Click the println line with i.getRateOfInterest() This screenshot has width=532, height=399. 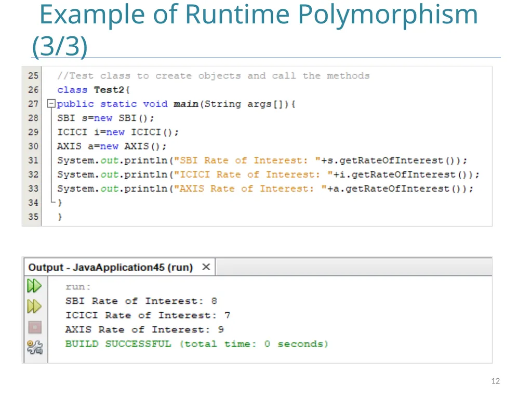pos(269,175)
